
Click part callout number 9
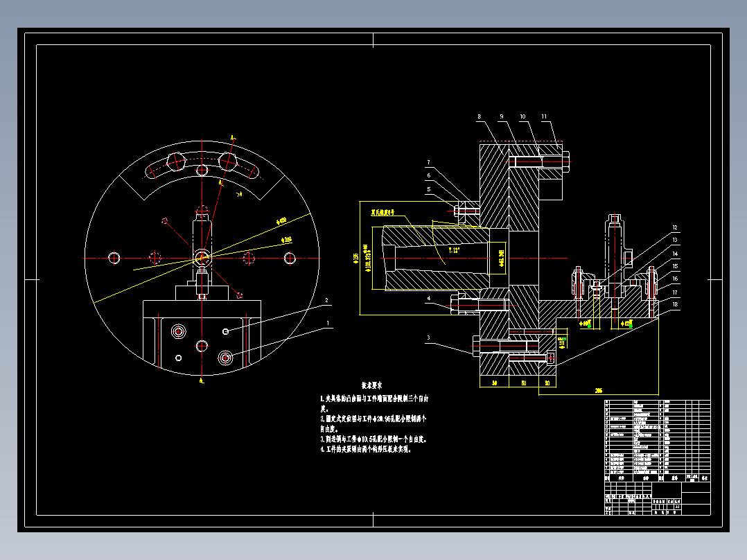(501, 116)
